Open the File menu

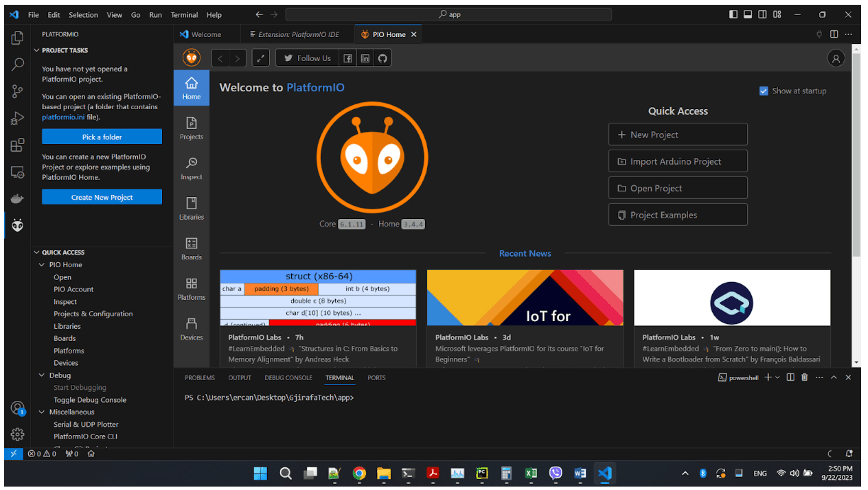click(34, 14)
